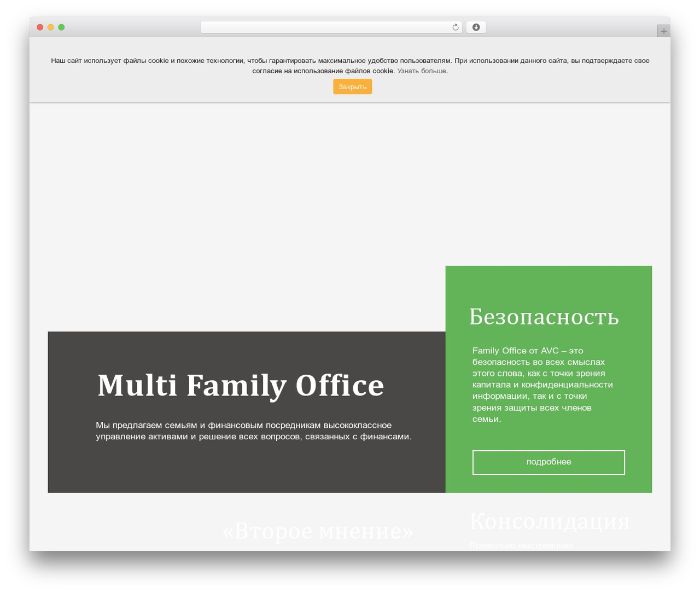Click the orange Закрыть cookie button
The width and height of the screenshot is (700, 593).
click(x=353, y=86)
